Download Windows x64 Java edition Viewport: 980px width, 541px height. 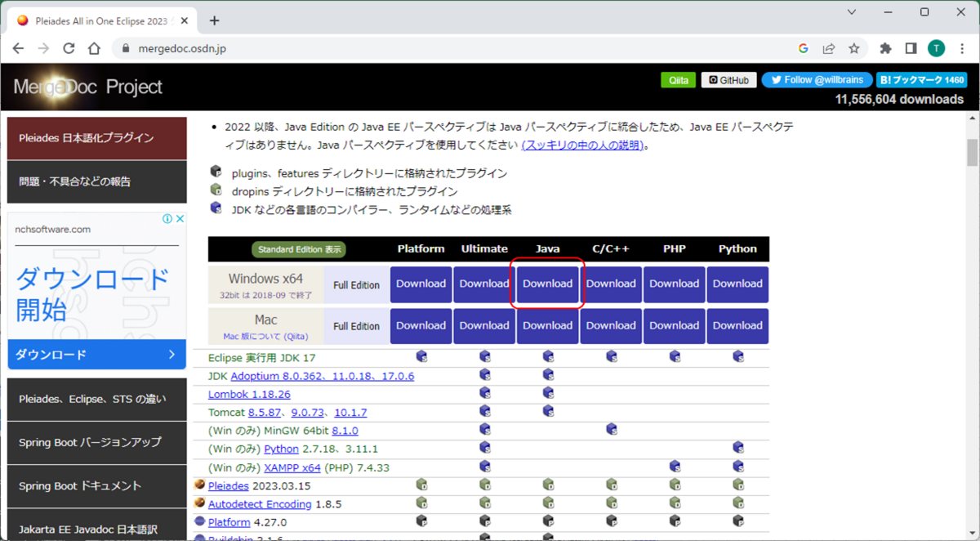click(x=547, y=284)
